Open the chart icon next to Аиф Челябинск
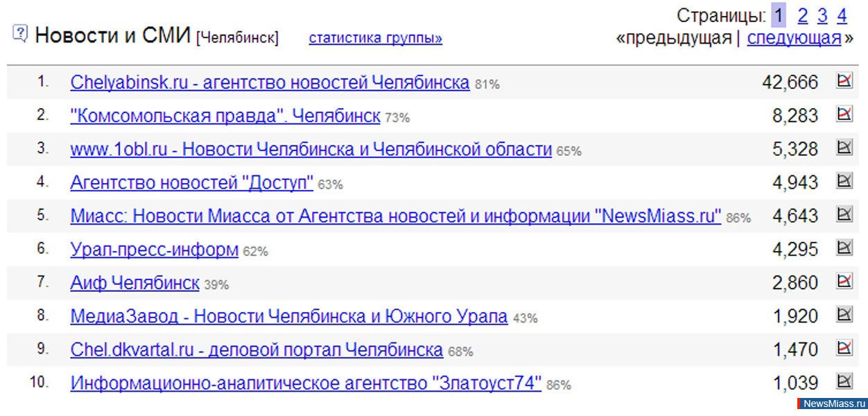Screen dimensions: 868x416 (x=844, y=281)
